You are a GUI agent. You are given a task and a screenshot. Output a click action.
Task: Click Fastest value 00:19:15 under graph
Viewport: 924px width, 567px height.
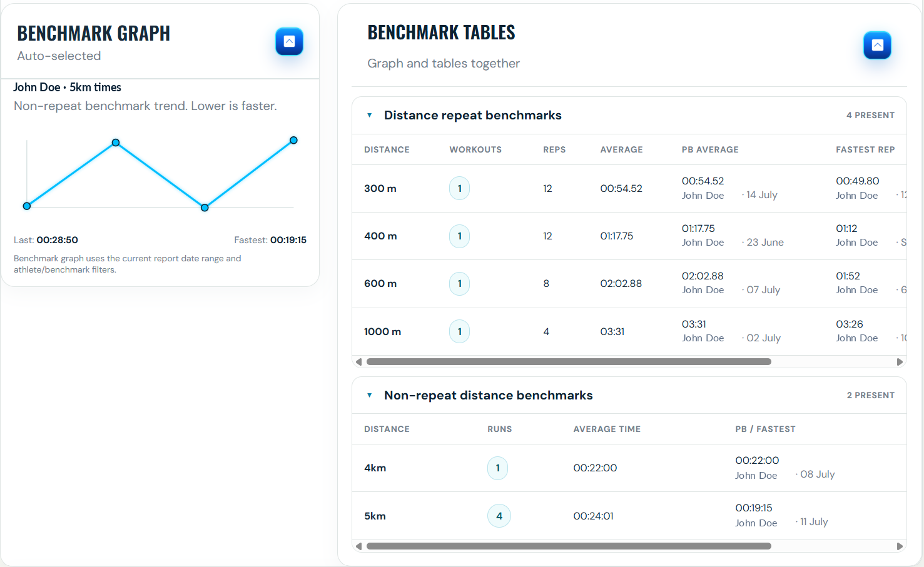coord(288,240)
